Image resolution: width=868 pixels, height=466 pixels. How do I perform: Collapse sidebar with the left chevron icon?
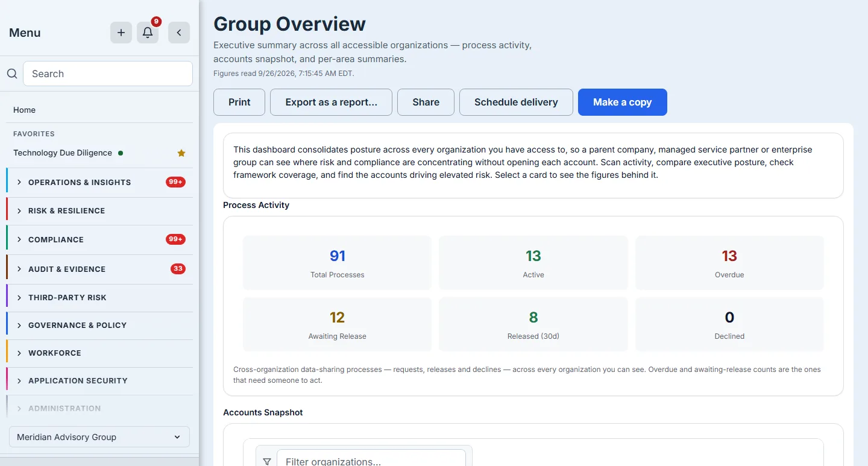(179, 33)
